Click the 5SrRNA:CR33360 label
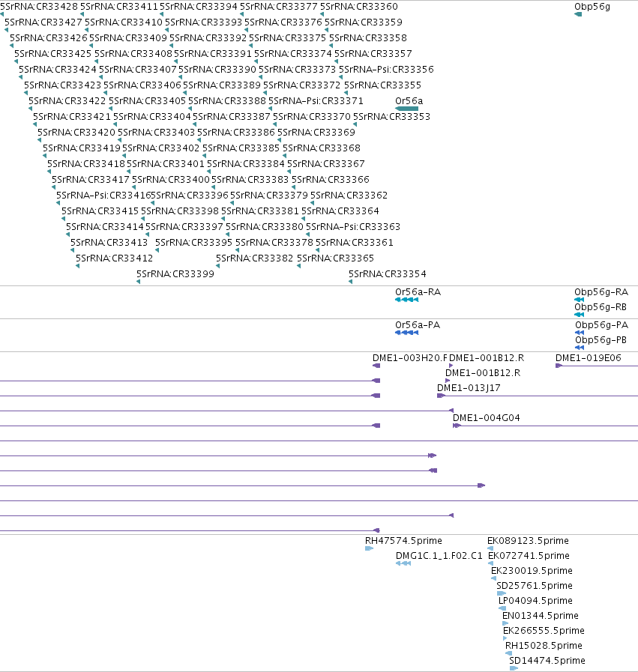Image resolution: width=638 pixels, height=672 pixels. click(359, 7)
